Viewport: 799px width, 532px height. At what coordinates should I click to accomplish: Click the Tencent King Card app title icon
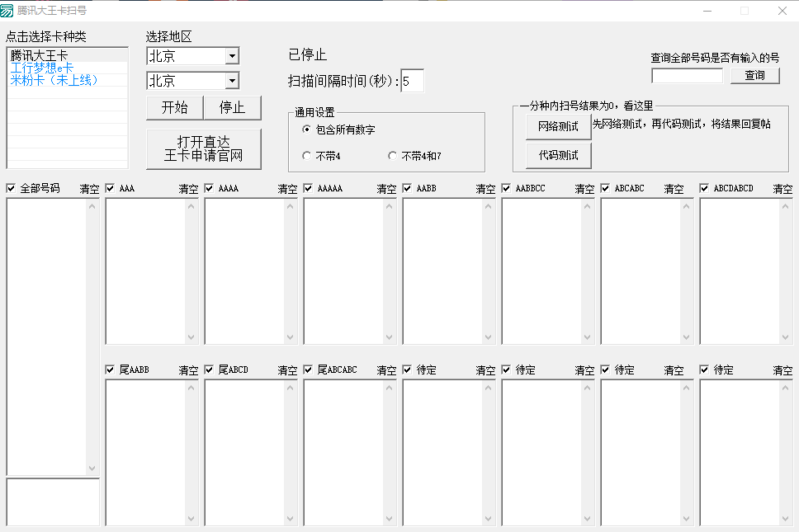[x=7, y=10]
